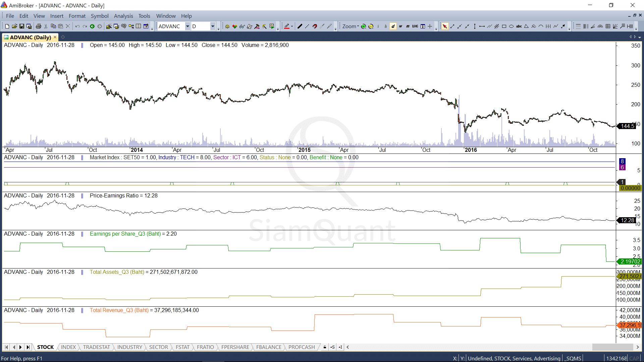Select the ellipse drawing tool
The image size is (644, 362).
[511, 26]
